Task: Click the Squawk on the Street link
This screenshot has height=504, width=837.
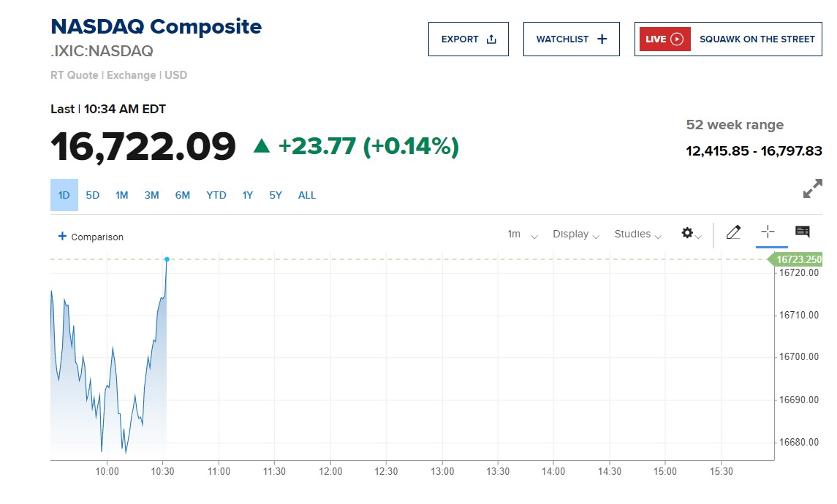Action: click(757, 39)
